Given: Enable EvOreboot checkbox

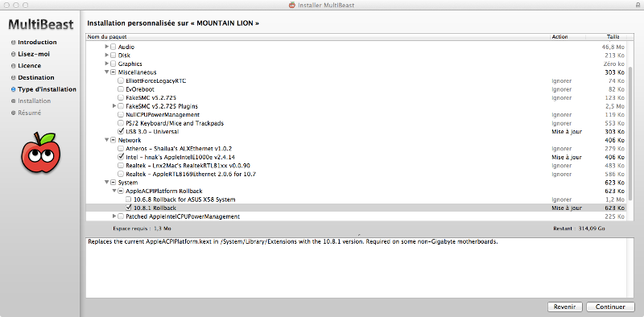Looking at the screenshot, I should click(x=120, y=89).
